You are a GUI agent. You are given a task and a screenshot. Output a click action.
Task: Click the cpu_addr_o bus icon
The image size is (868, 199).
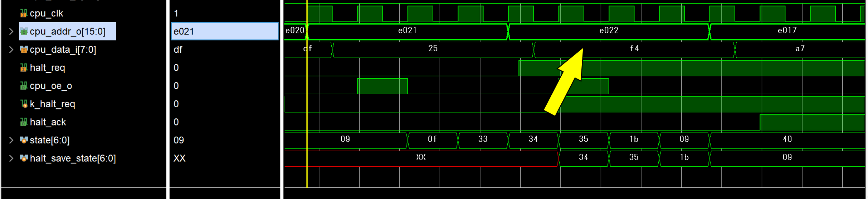[24, 32]
